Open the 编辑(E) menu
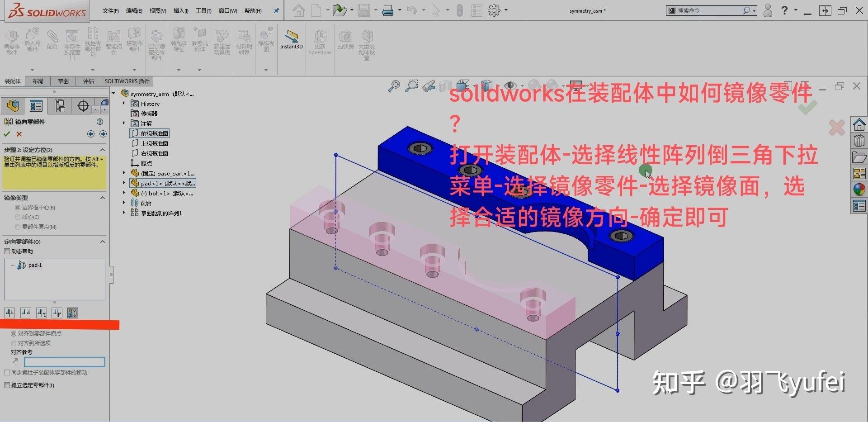This screenshot has width=868, height=422. click(x=134, y=10)
